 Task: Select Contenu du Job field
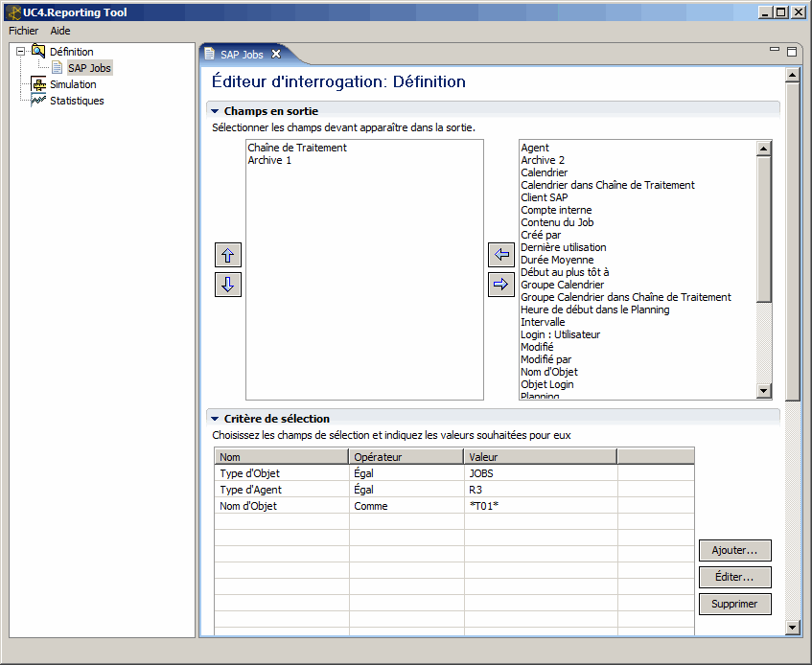tap(557, 222)
